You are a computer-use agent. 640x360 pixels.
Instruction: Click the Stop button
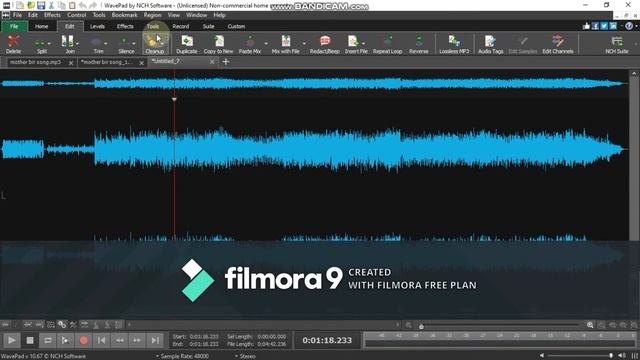coord(30,340)
